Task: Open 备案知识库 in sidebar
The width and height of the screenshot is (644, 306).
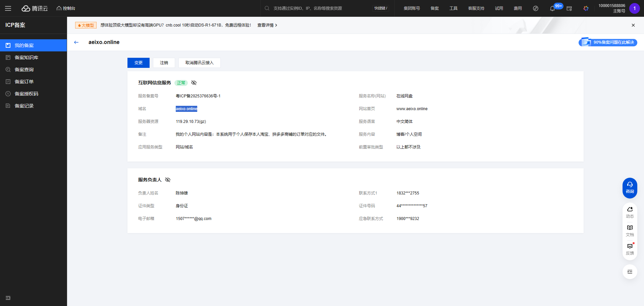Action: (x=34, y=57)
